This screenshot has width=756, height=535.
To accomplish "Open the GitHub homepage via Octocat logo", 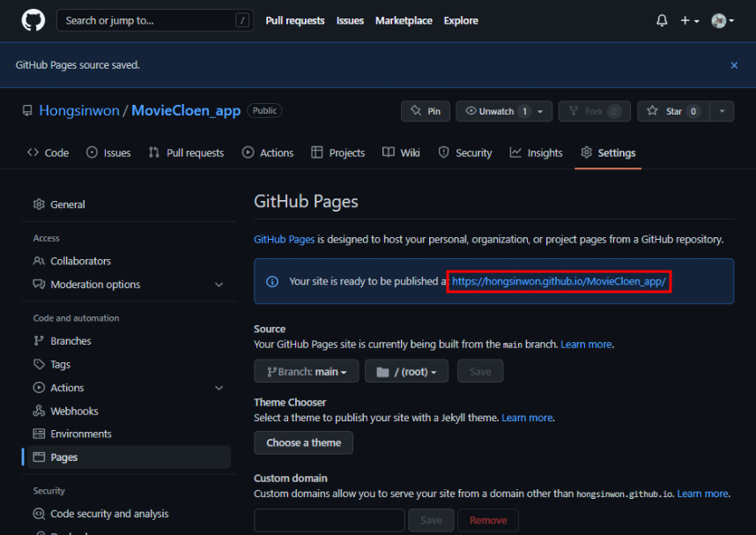I will [x=33, y=21].
